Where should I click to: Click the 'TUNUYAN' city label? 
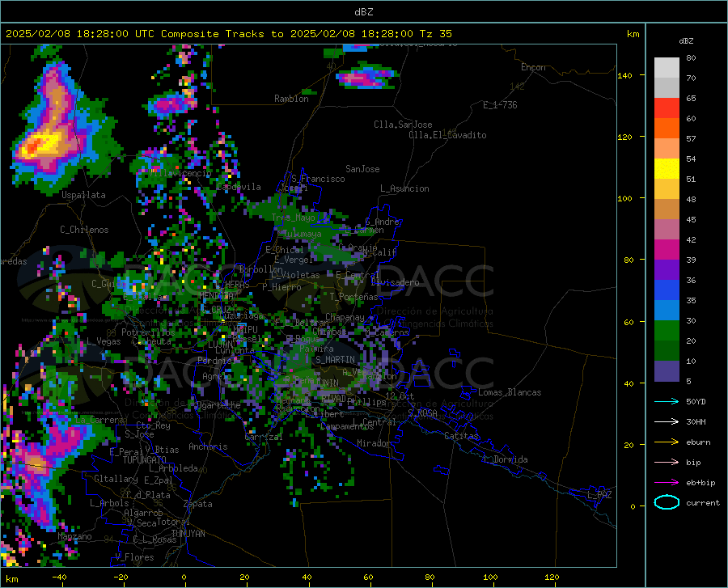pyautogui.click(x=188, y=534)
